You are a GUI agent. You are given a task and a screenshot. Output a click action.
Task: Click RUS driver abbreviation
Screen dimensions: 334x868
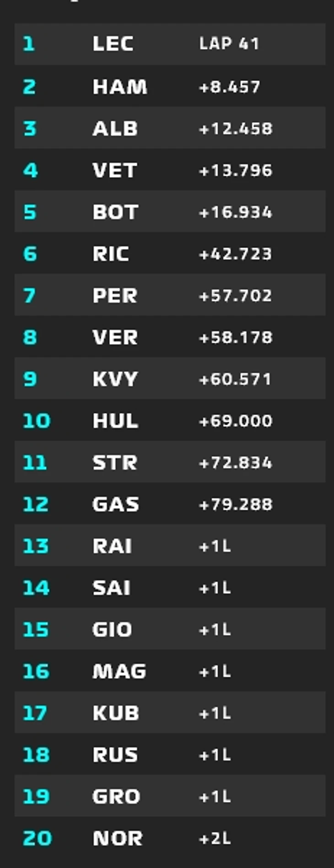115,755
